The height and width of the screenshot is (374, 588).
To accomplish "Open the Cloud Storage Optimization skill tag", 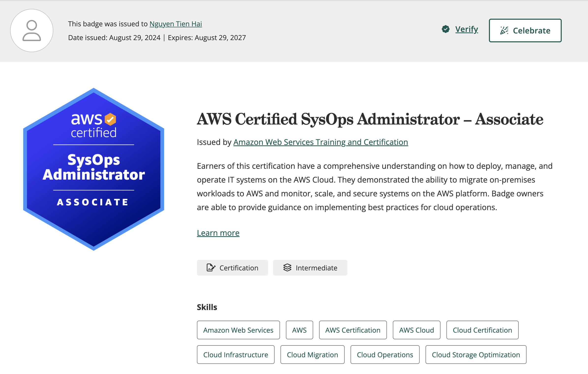I will [476, 355].
